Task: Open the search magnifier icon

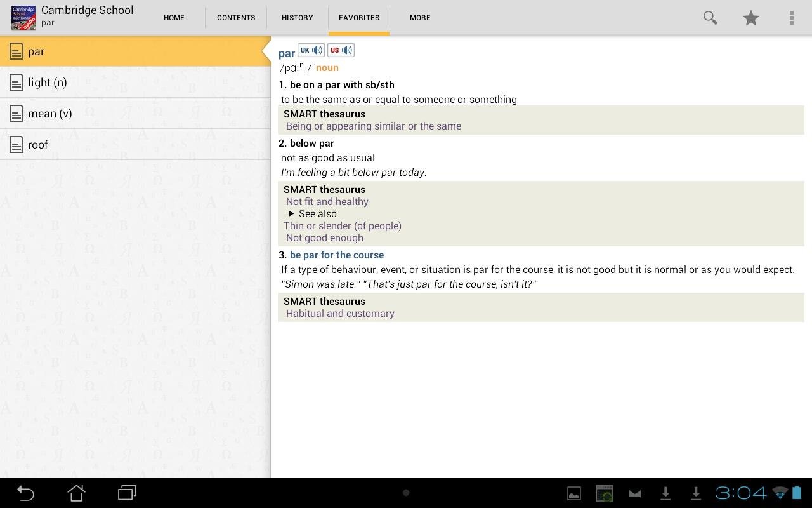Action: click(x=710, y=18)
